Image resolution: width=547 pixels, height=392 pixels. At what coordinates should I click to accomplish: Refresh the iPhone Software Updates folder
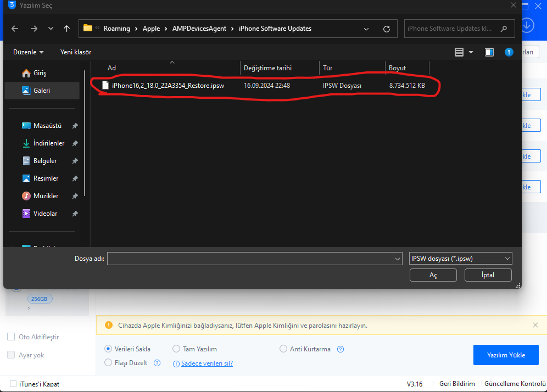(x=387, y=29)
